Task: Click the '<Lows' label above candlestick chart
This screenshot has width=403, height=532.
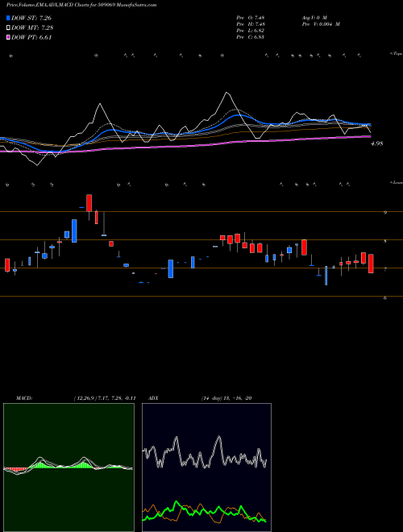Action: pyautogui.click(x=396, y=182)
